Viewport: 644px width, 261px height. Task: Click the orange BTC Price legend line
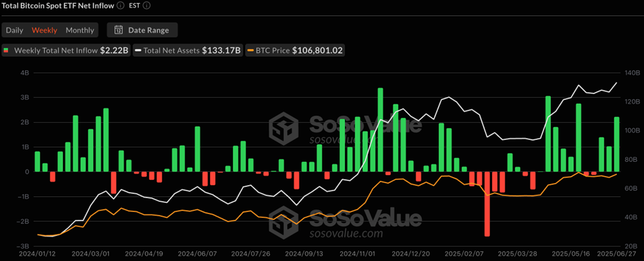[250, 51]
